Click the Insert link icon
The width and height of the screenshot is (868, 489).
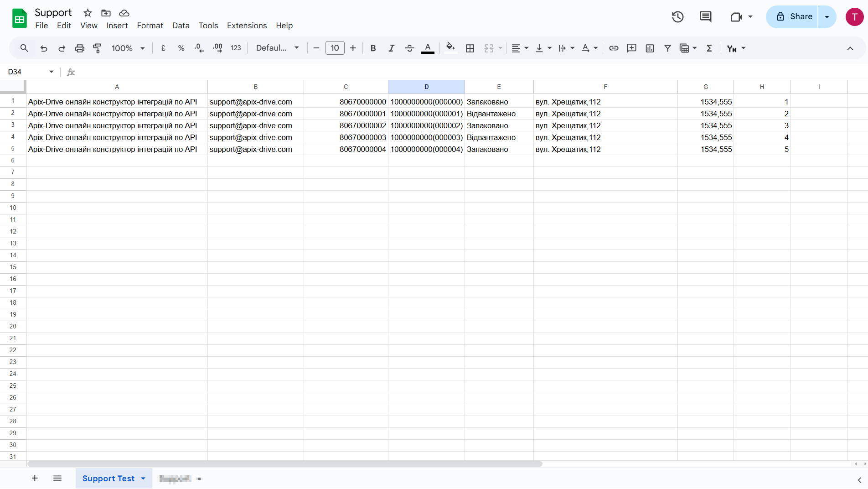pyautogui.click(x=614, y=48)
